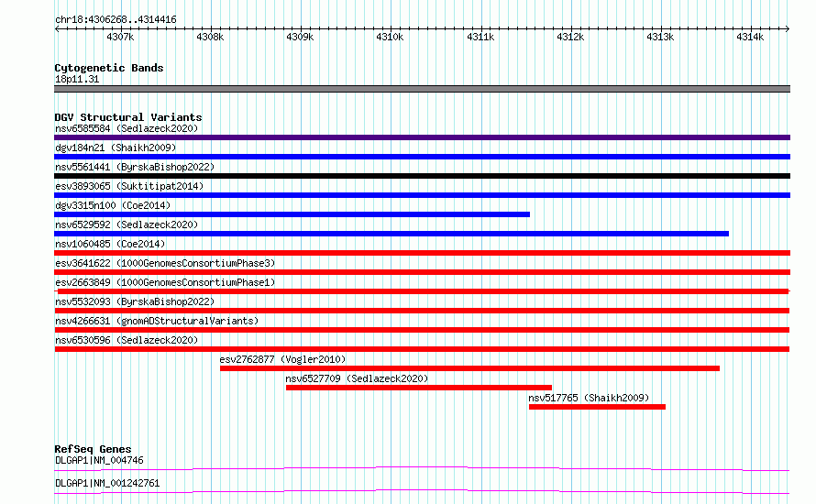The image size is (816, 504).
Task: Click the 4308k ruler tick label
Action: (210, 37)
